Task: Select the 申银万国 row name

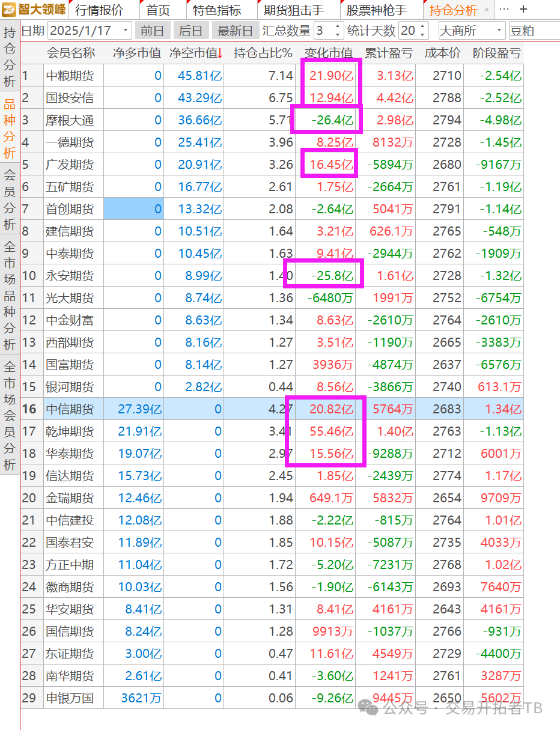Action: click(x=70, y=698)
